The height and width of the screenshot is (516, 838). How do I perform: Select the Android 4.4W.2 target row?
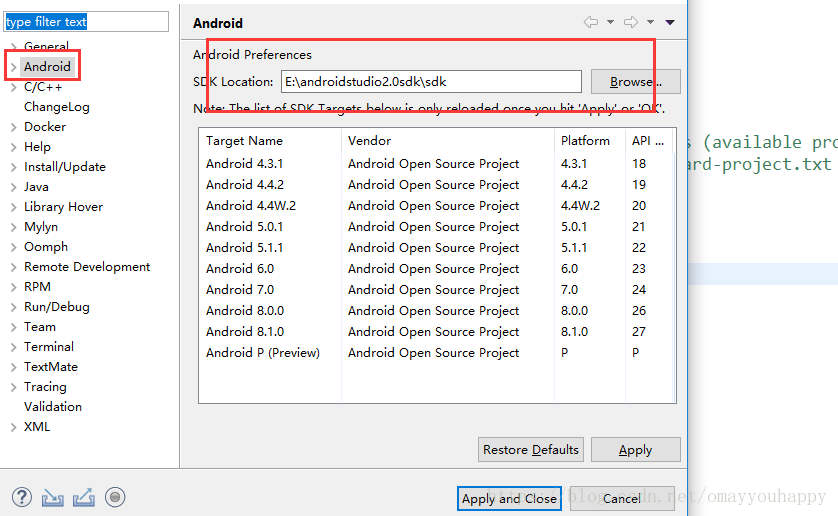[x=437, y=206]
